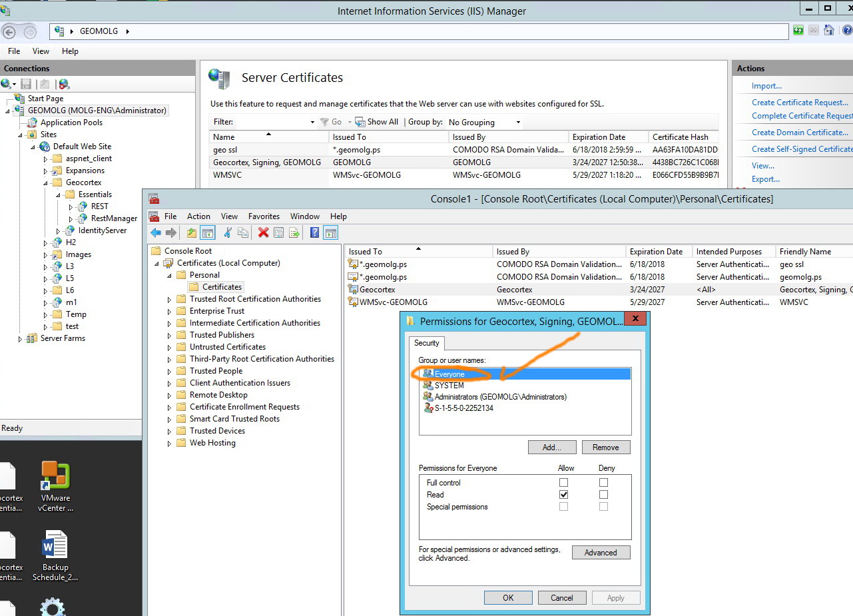
Task: Click the Geocortex certificate icon in Console1
Action: coord(353,290)
